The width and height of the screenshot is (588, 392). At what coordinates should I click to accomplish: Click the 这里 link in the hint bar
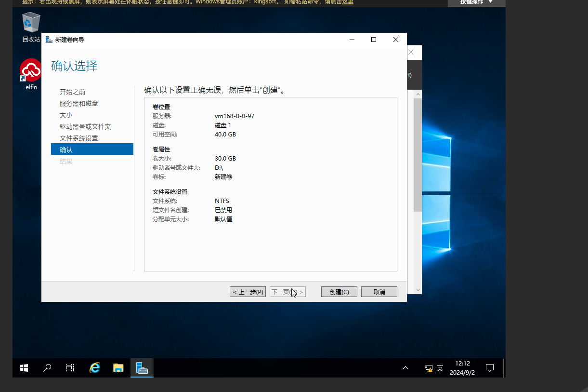click(348, 2)
